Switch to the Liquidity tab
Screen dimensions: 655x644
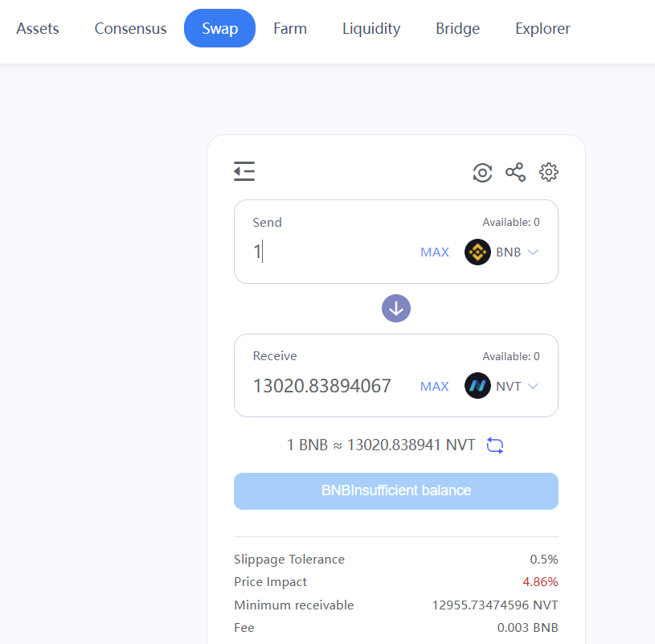[371, 28]
